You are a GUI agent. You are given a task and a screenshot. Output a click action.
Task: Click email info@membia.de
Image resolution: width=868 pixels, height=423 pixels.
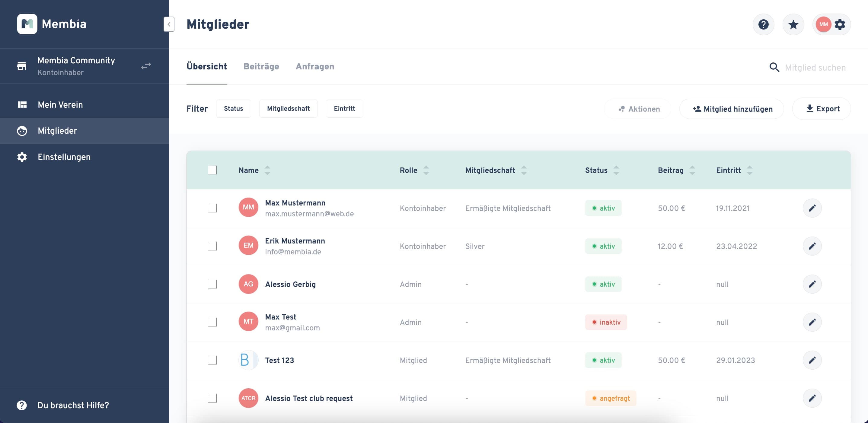click(x=293, y=252)
